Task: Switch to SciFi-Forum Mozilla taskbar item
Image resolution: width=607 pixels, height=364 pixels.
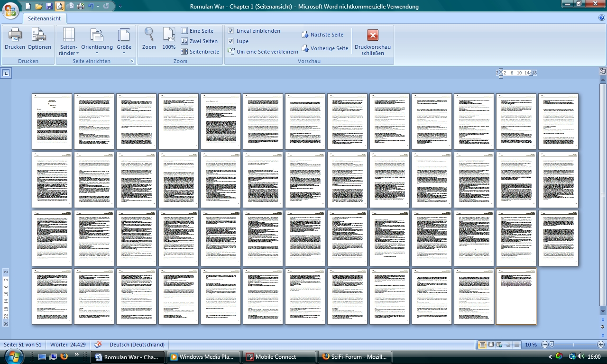Action: [x=355, y=357]
